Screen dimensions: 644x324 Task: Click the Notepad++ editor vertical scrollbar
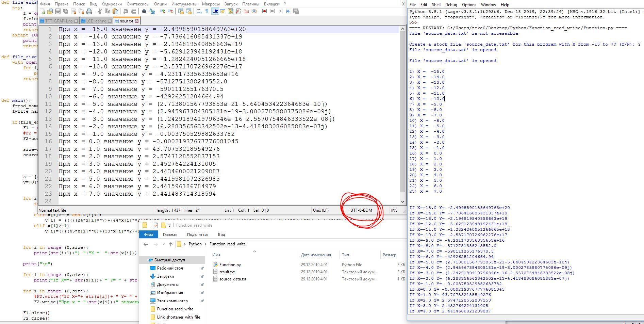[x=402, y=112]
